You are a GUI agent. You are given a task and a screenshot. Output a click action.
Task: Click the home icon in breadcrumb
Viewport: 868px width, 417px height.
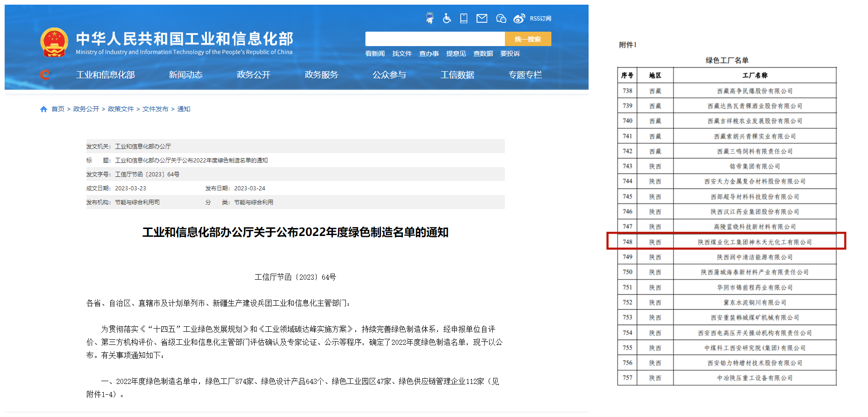44,109
